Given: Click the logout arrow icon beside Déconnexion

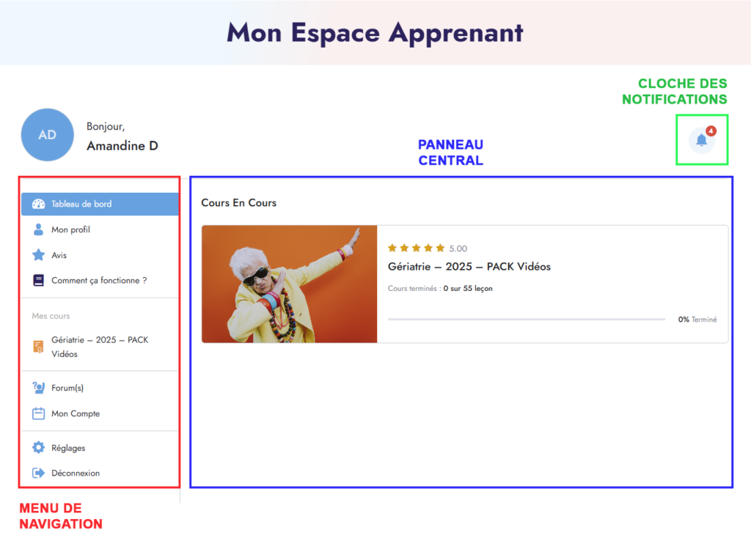Looking at the screenshot, I should 39,473.
